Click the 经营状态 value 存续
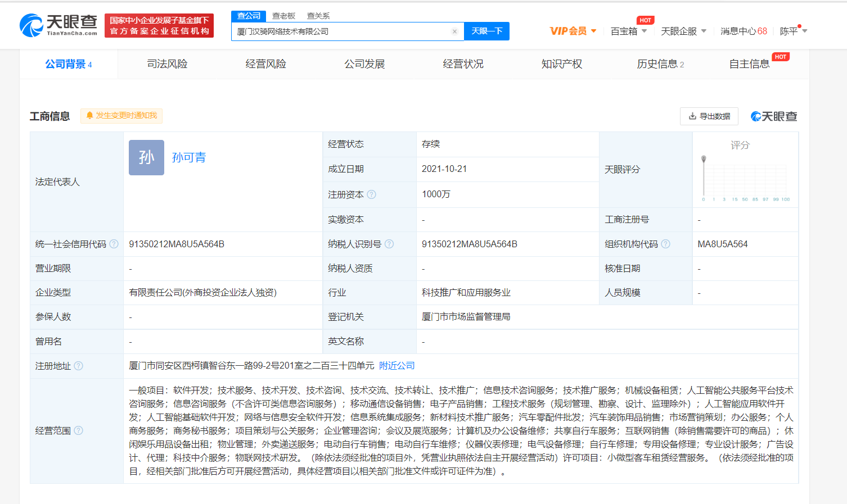Viewport: 847px width, 504px height. coord(431,144)
